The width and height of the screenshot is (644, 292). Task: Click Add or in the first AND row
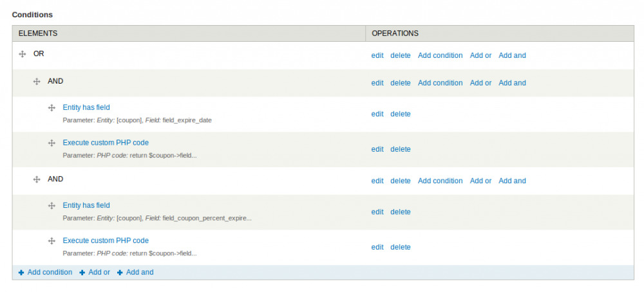coord(480,83)
